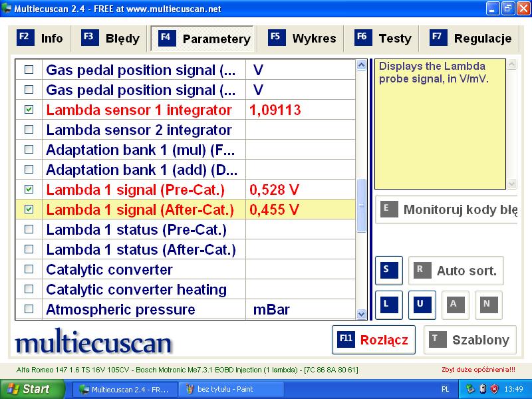Viewport: 532px width, 399px height.
Task: Tick Adaptation bank 1 (add) checkbox
Action: tap(29, 170)
